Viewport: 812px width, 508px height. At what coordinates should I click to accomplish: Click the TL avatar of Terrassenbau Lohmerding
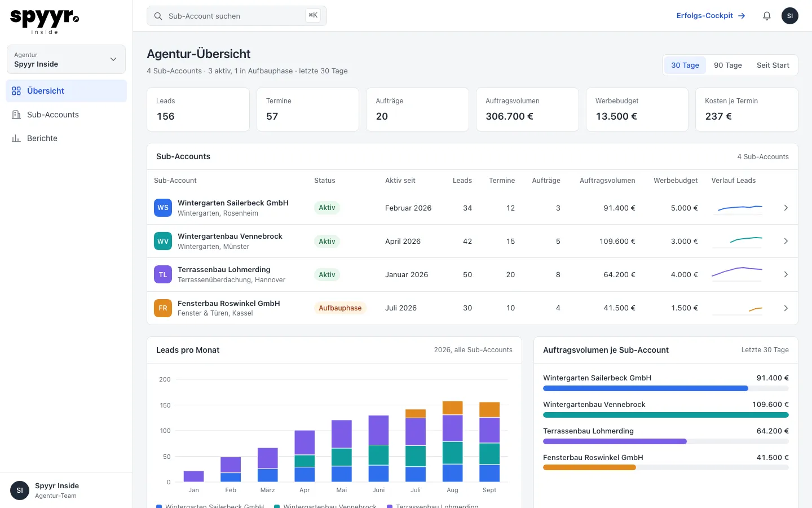click(x=163, y=274)
